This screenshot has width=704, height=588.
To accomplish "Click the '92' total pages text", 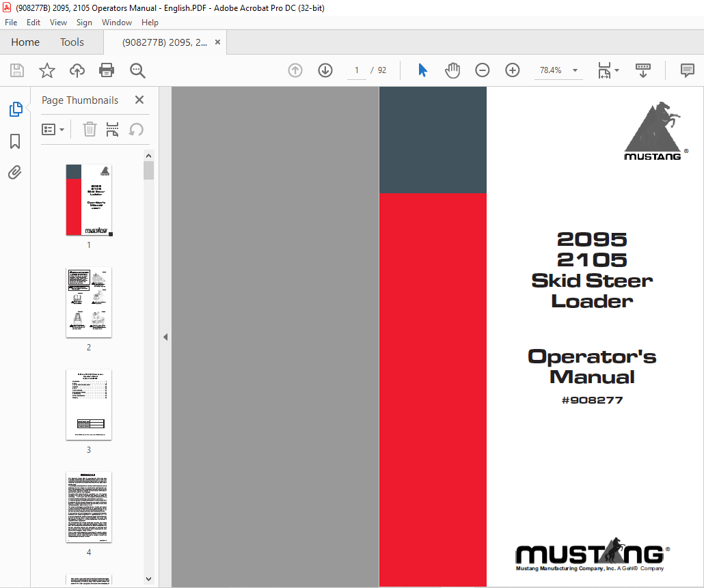I will [381, 70].
